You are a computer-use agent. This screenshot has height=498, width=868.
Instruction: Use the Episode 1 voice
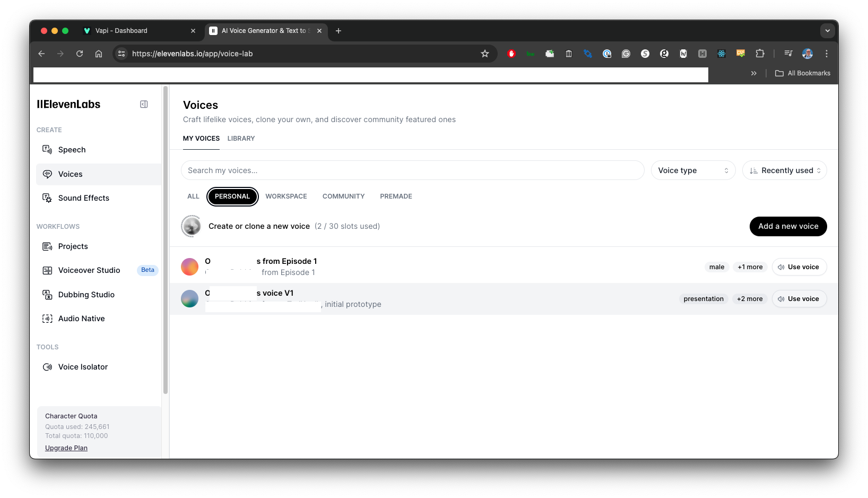tap(800, 267)
